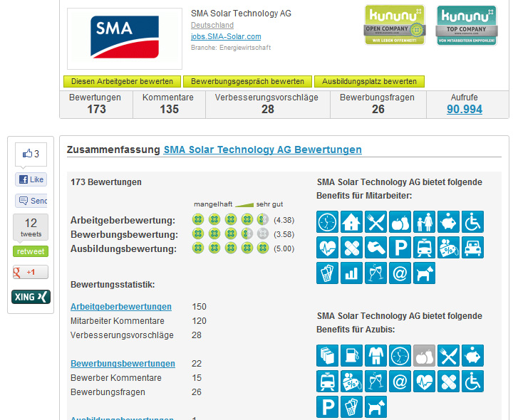Click the coaching whistle benefit icon
The image size is (513, 420).
(375, 248)
